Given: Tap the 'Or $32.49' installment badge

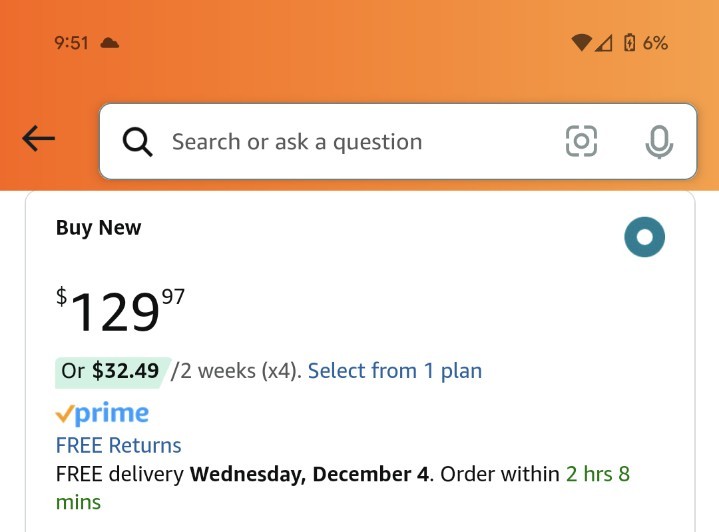Looking at the screenshot, I should (x=111, y=371).
